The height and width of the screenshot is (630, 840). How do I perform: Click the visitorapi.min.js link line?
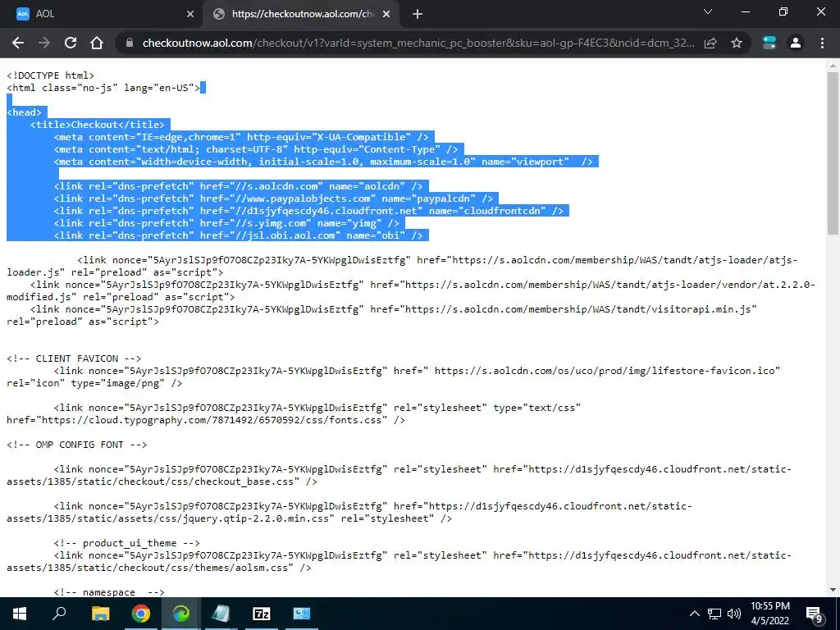(x=393, y=309)
